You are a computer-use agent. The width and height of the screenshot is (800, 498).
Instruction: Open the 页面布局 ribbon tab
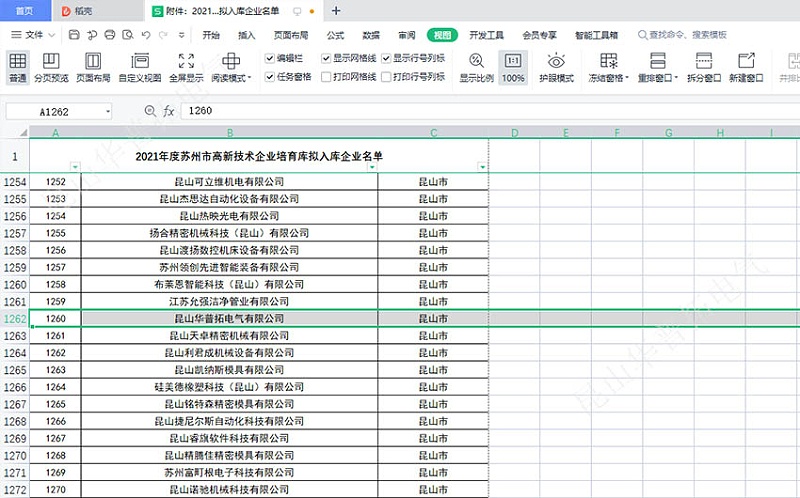pos(291,35)
